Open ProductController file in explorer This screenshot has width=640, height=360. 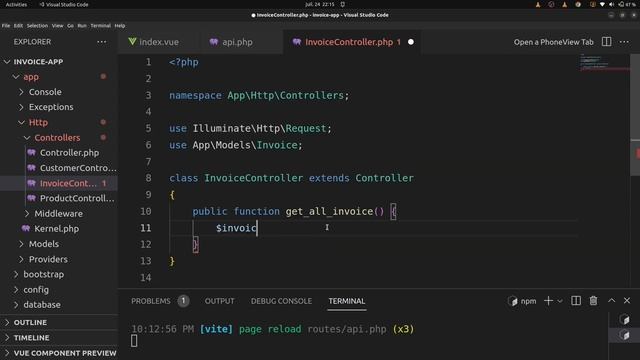coord(77,198)
